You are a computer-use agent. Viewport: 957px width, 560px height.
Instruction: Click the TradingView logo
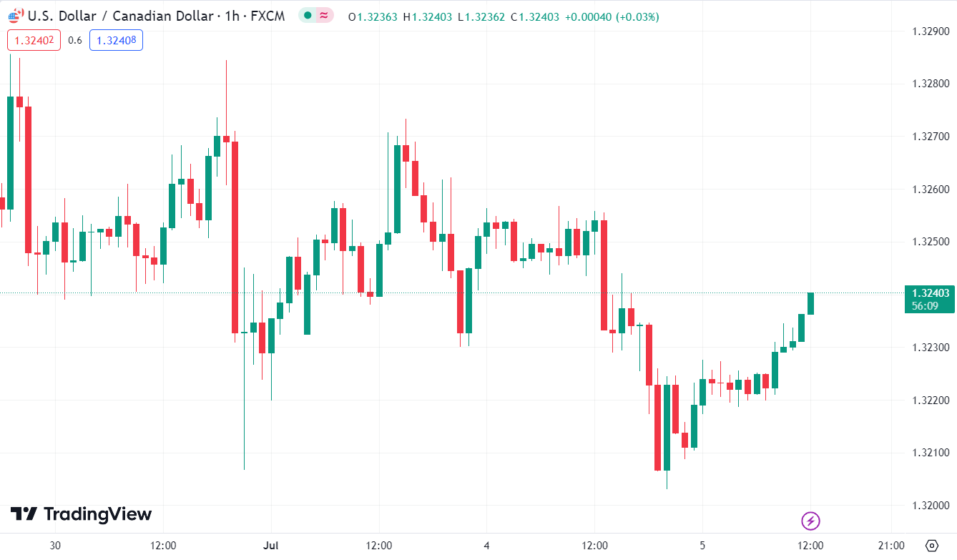[81, 514]
